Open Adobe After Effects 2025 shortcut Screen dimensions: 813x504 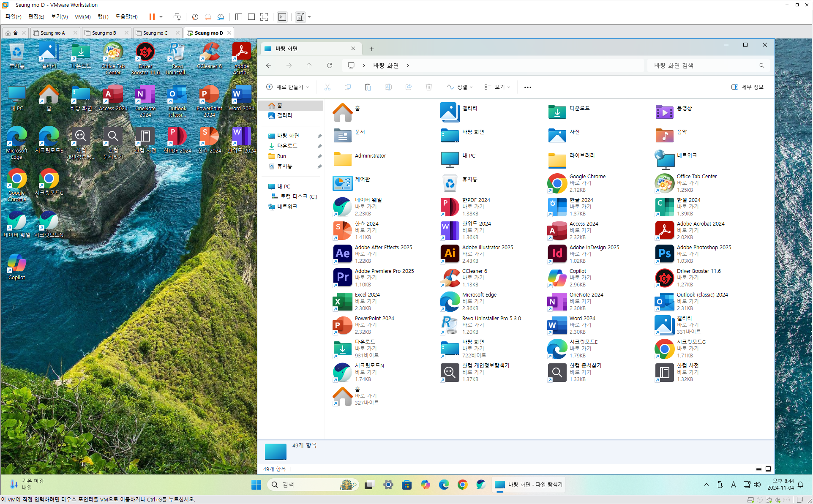pyautogui.click(x=343, y=253)
